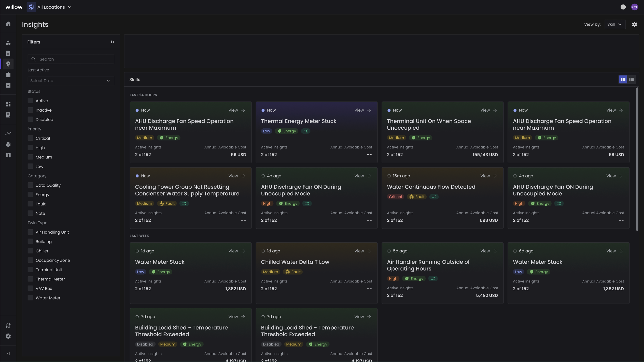Open the settings gear at sidebar bottom
Screen dimensions: 644x362
point(8,336)
